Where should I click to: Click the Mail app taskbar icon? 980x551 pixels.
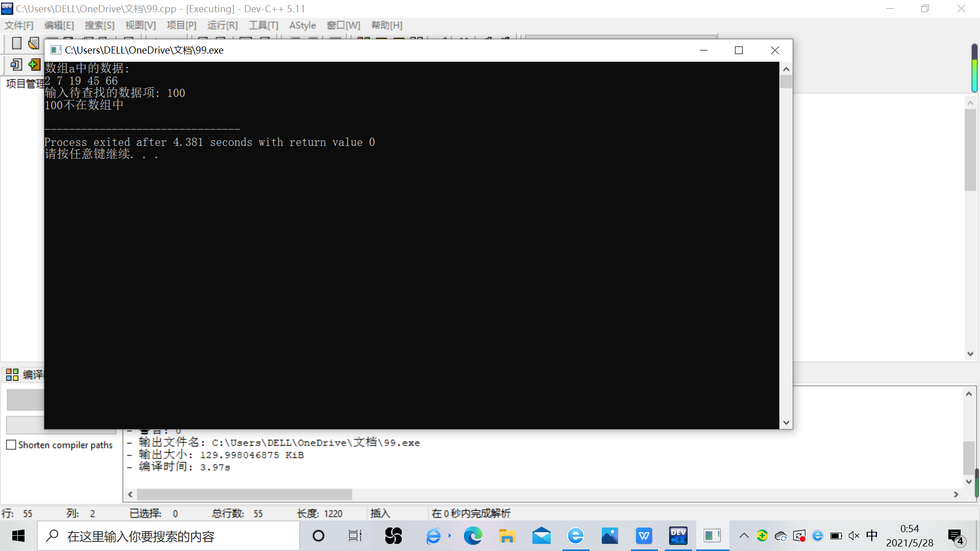(x=541, y=536)
